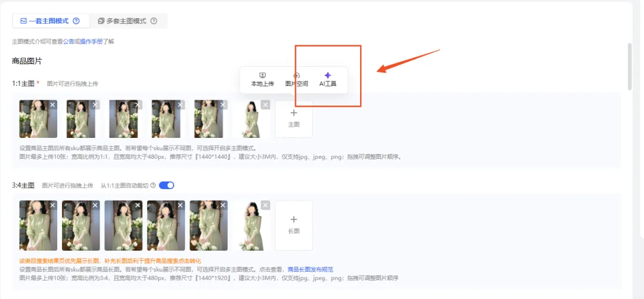644x299 pixels.
Task: Add a new 3:4 长图 image
Action: point(293,226)
